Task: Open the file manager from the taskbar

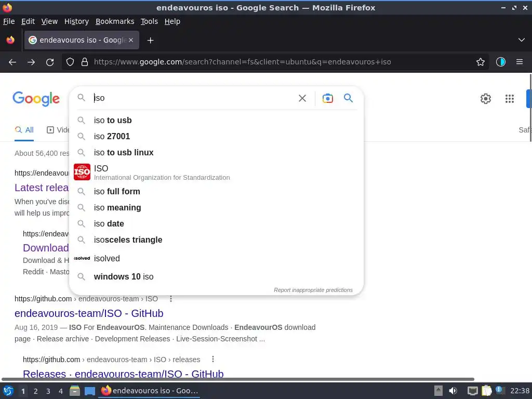Action: tap(75, 391)
